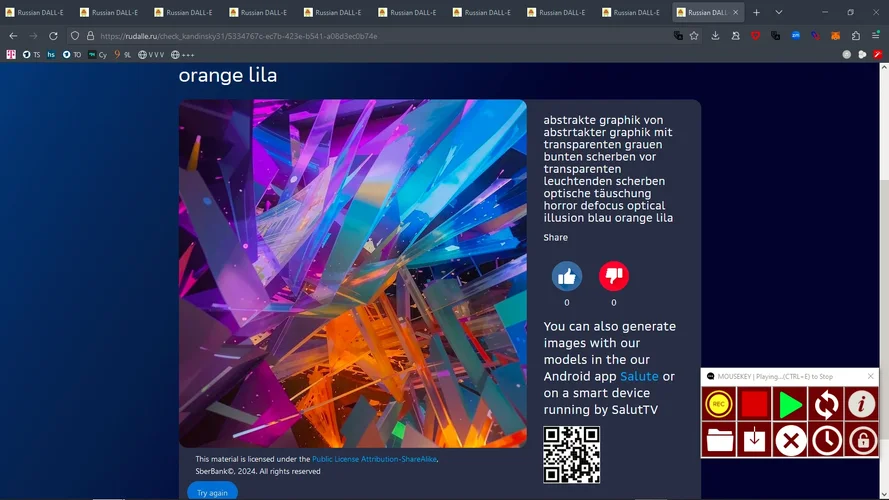The width and height of the screenshot is (889, 500).
Task: Click the generated abstract shards image
Action: (x=352, y=273)
